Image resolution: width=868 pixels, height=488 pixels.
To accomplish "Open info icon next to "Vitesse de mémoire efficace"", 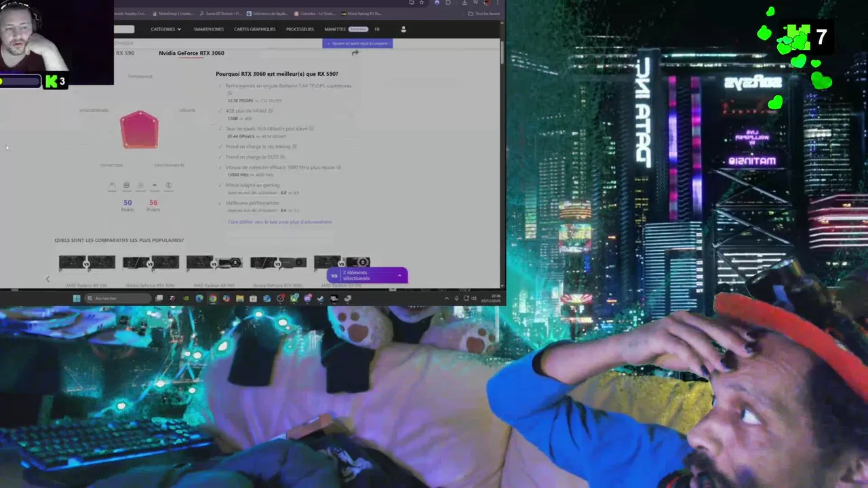I will [x=338, y=167].
